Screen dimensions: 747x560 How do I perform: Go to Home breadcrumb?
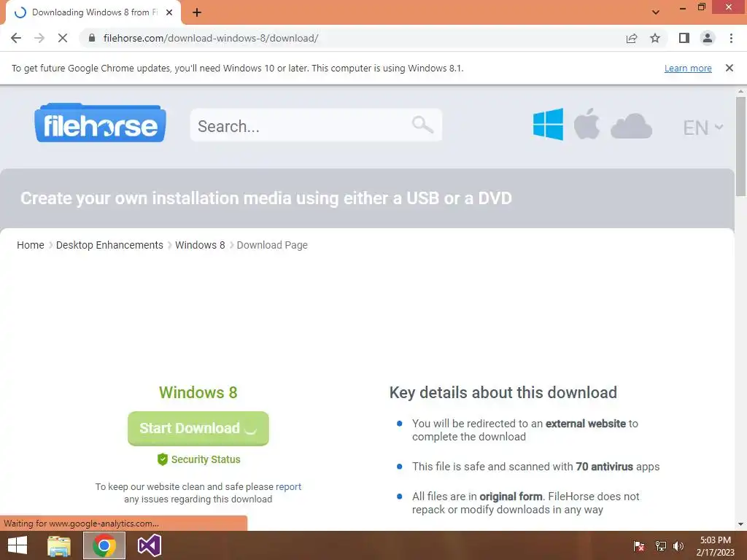[x=31, y=245]
